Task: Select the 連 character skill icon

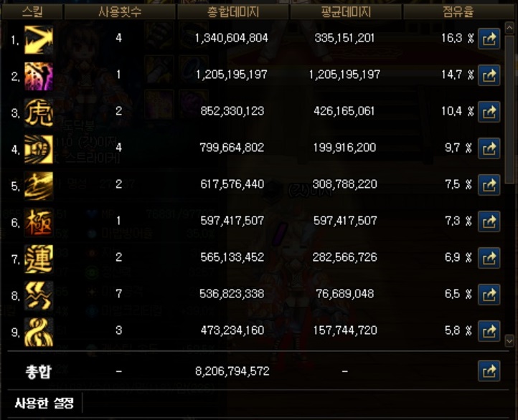Action: click(39, 259)
